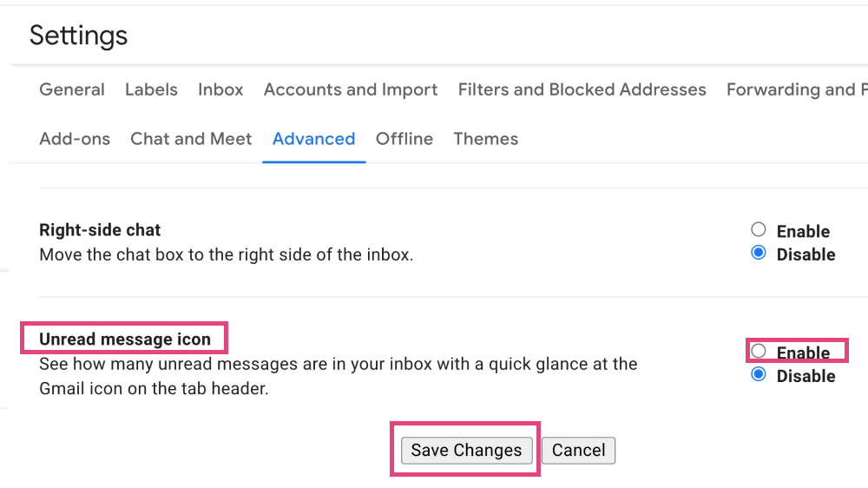The height and width of the screenshot is (488, 868).
Task: Go to Accounts and Import tab
Action: click(351, 89)
